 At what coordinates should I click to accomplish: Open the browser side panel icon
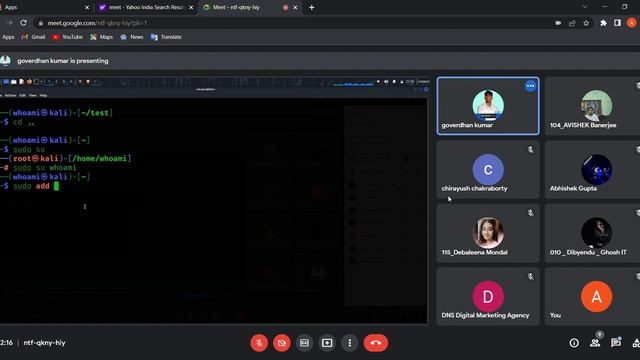coord(617,23)
